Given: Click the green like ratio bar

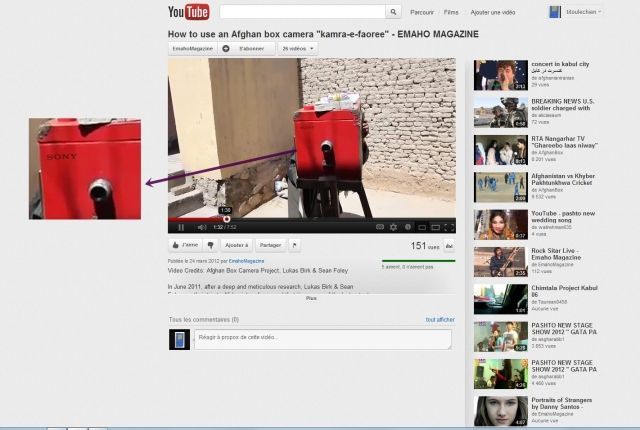Looking at the screenshot, I should [418, 261].
